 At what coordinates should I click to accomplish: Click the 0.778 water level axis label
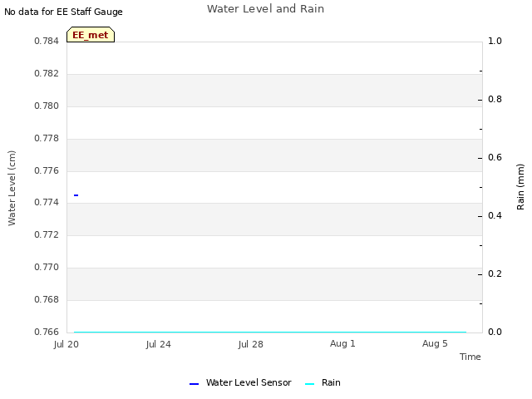click(47, 139)
